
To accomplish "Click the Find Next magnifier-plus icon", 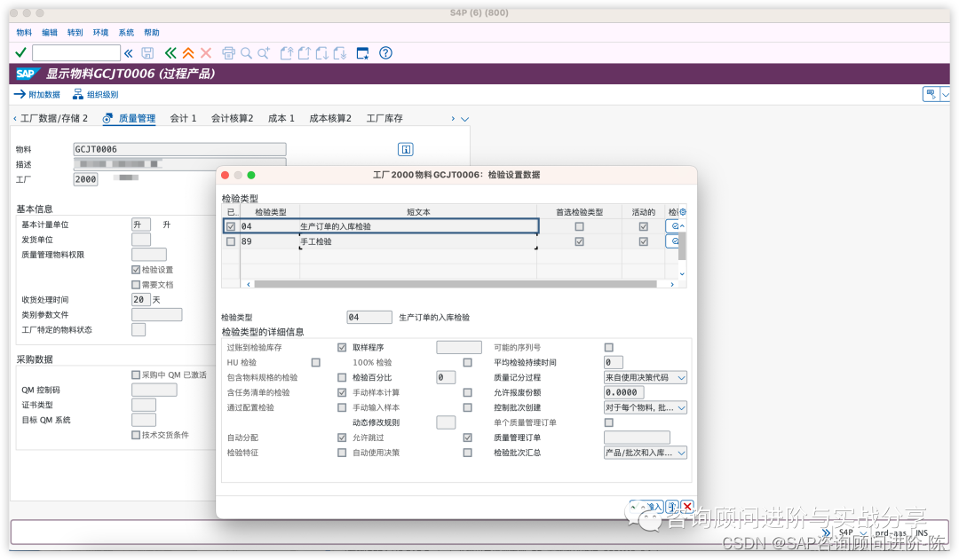I will point(264,53).
